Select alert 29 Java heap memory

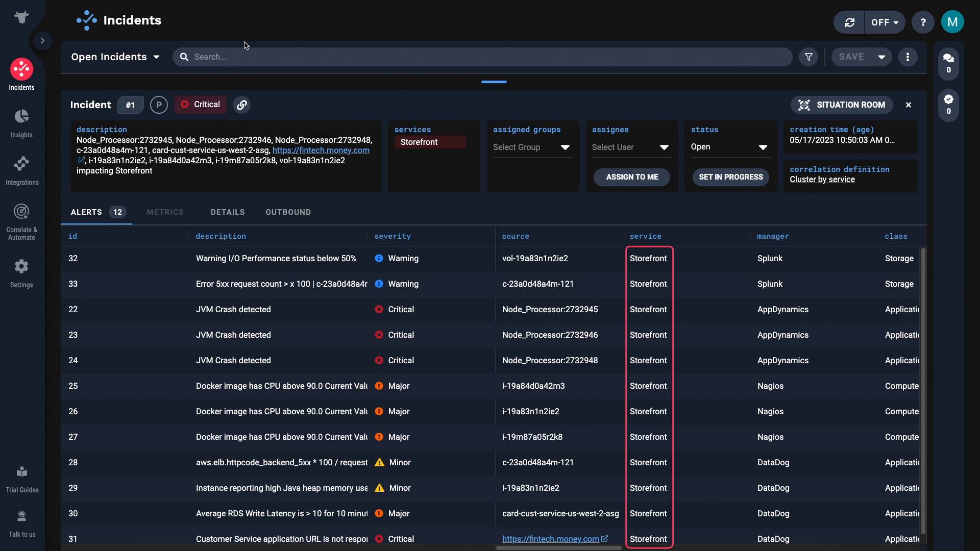281,488
